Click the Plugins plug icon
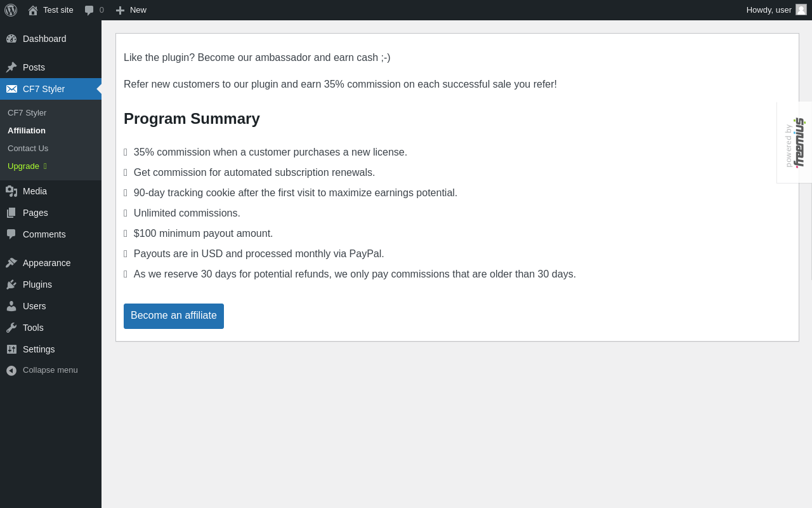The image size is (812, 508). click(11, 284)
